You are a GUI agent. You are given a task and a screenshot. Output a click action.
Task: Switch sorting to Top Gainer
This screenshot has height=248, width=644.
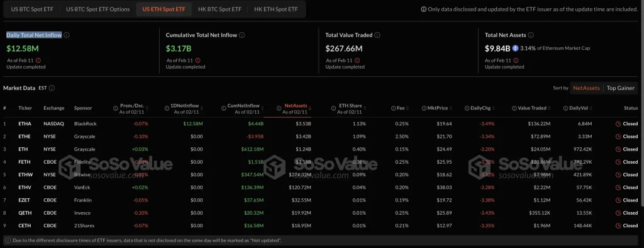click(620, 88)
